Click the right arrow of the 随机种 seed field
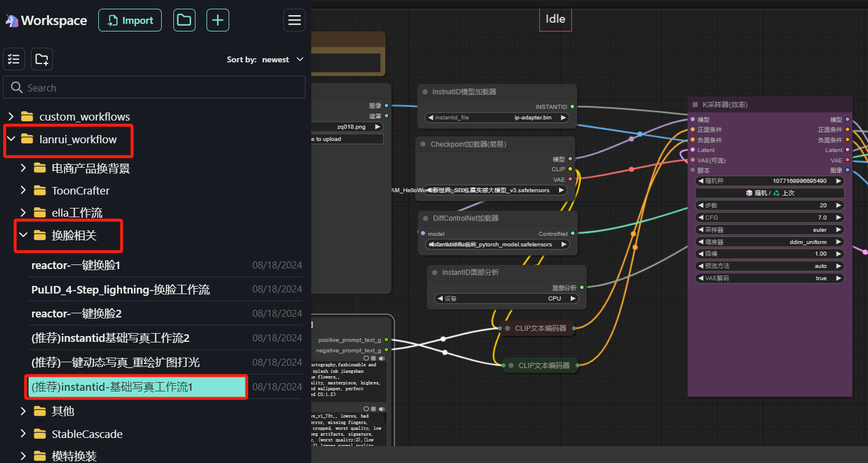868x463 pixels. [838, 181]
